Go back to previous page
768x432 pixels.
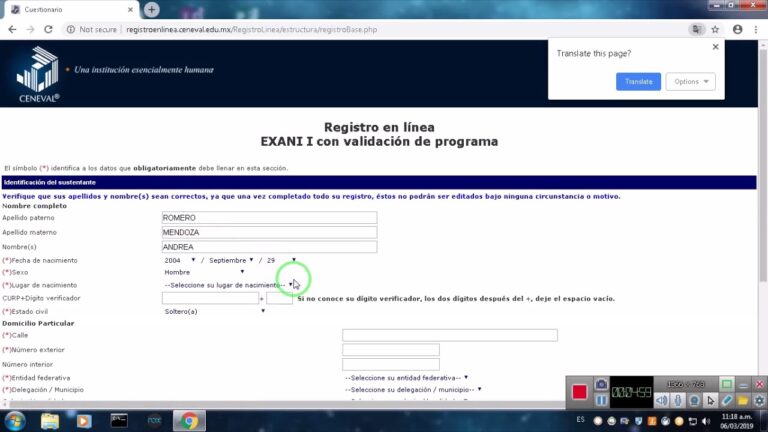tap(12, 29)
